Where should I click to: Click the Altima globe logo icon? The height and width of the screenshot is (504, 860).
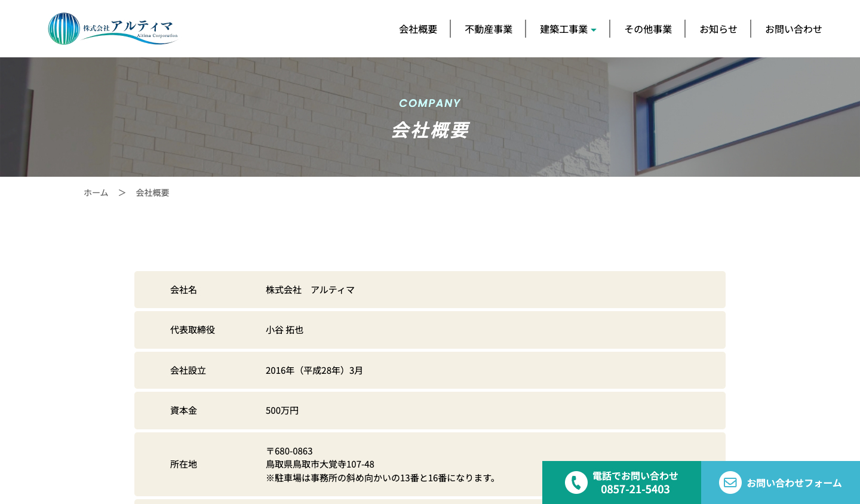pyautogui.click(x=64, y=29)
